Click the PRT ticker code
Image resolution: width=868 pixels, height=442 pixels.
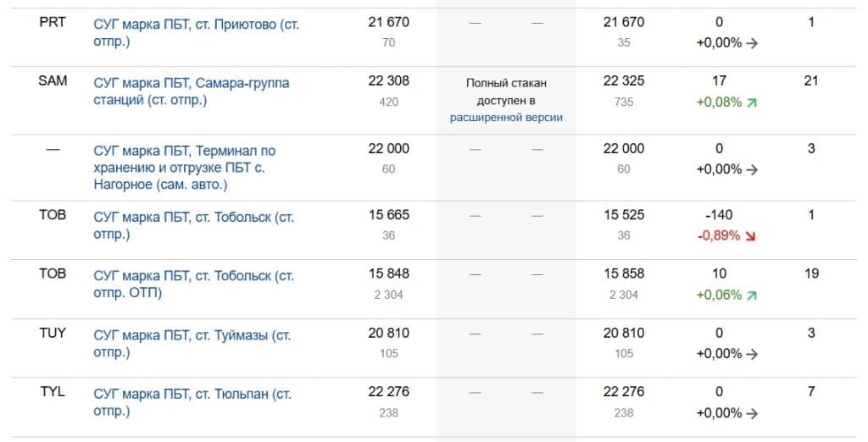(x=53, y=23)
